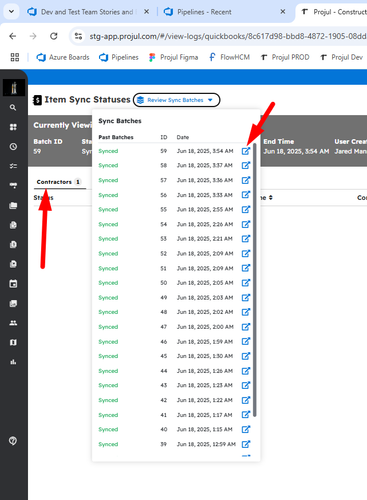The width and height of the screenshot is (367, 500).
Task: Open batch 50 via its external link icon
Action: click(x=246, y=283)
